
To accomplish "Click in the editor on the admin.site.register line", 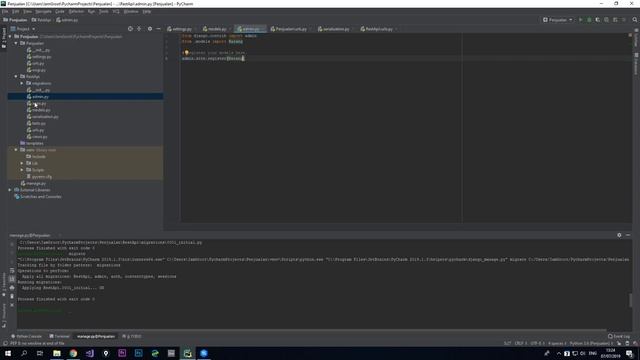I will point(213,58).
